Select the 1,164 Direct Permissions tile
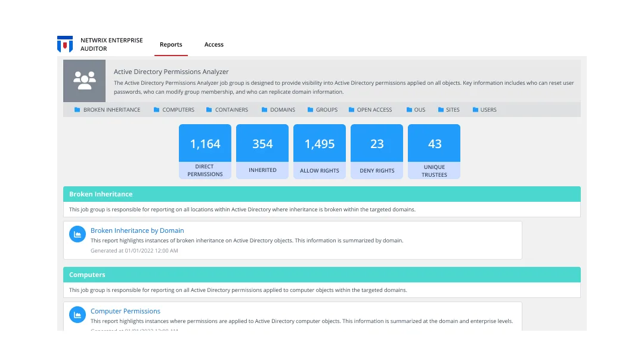Viewport: 644px width, 363px height. [x=205, y=151]
